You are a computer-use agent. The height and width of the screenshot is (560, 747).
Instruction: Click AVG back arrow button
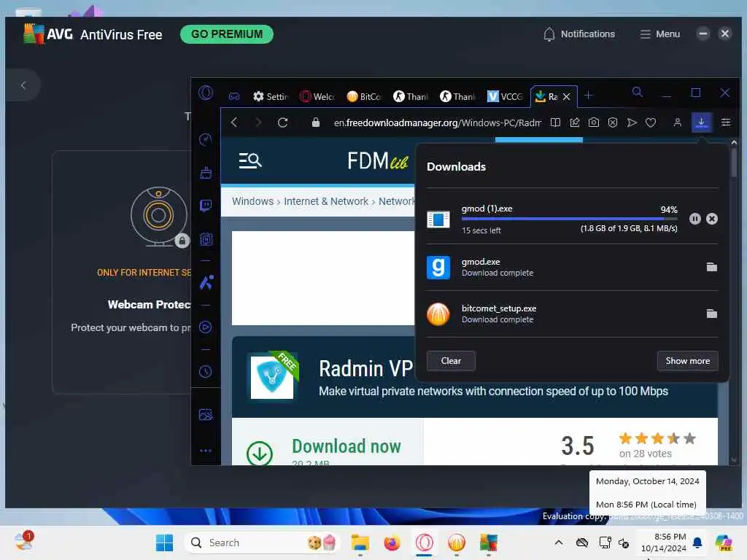pos(23,85)
